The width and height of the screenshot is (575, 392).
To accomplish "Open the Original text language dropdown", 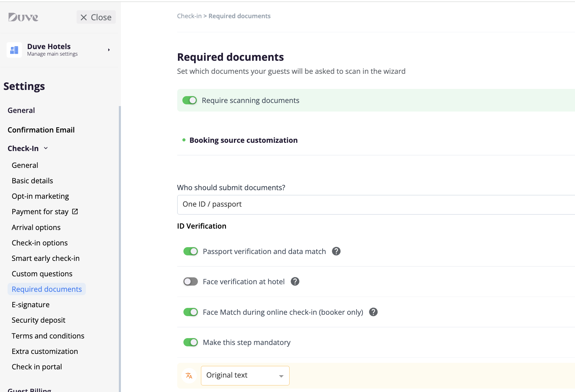I will 245,376.
